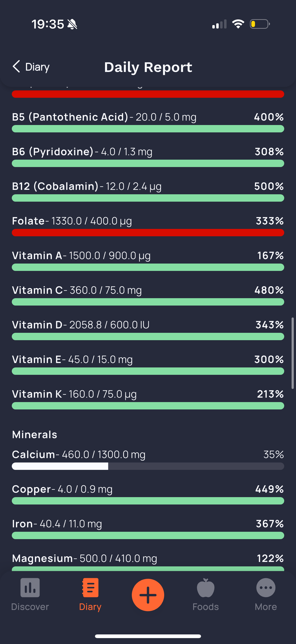Tap the orange plus add button
296x644 pixels.
[x=148, y=595]
